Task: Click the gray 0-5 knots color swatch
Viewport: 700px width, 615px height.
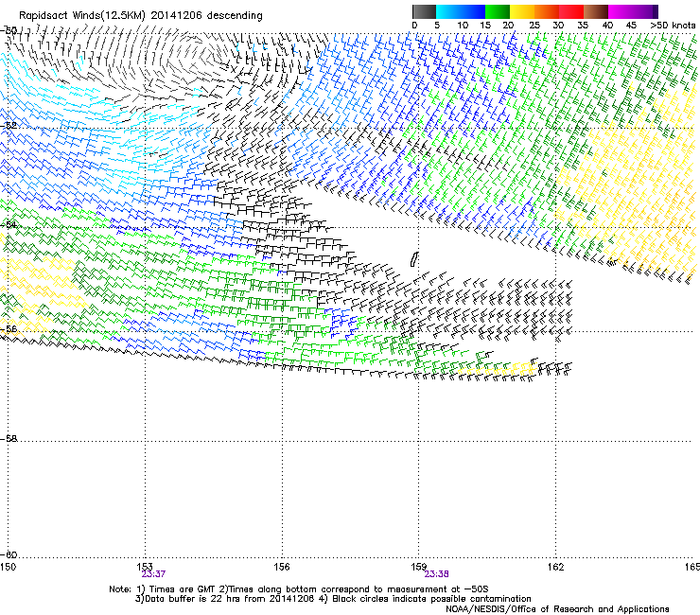Action: pos(424,11)
